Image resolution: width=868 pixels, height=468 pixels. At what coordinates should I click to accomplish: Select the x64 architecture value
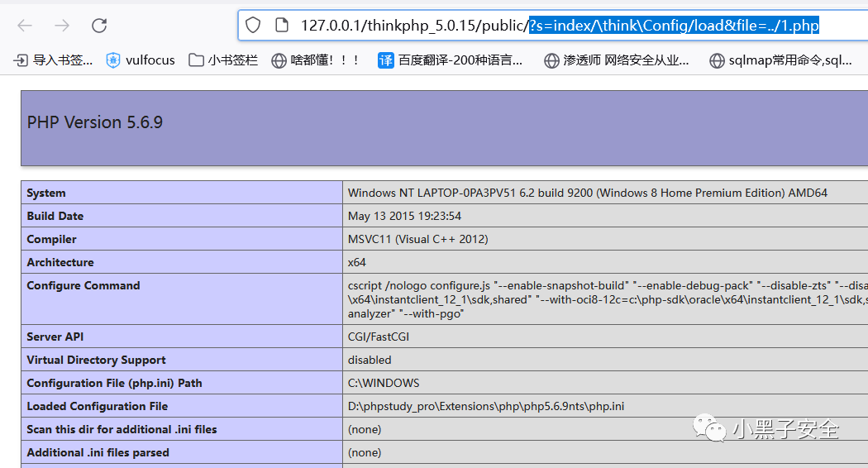pyautogui.click(x=356, y=262)
